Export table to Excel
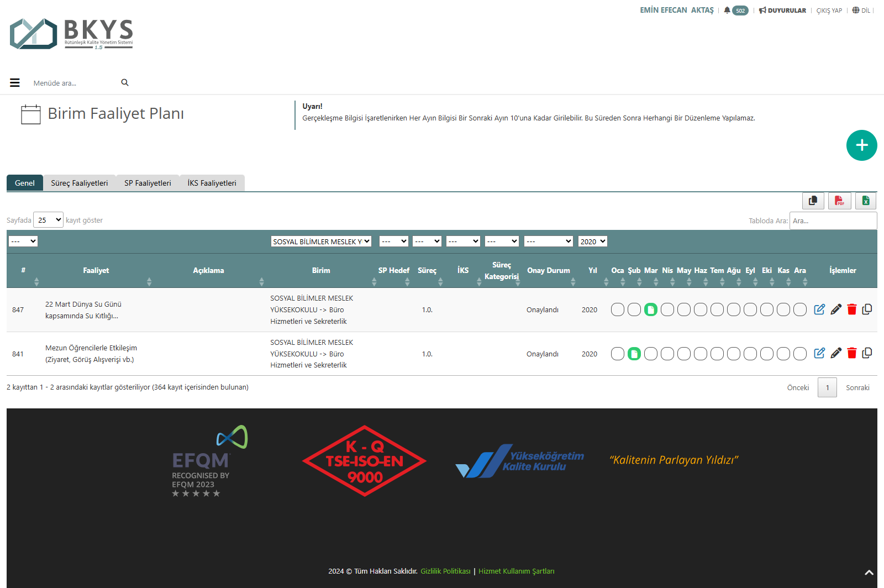This screenshot has width=884, height=588. 866,201
